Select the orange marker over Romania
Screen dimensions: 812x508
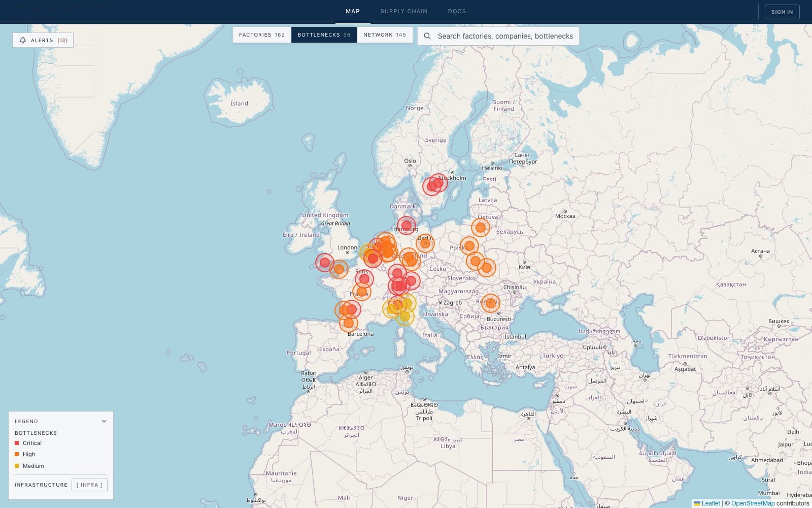490,303
